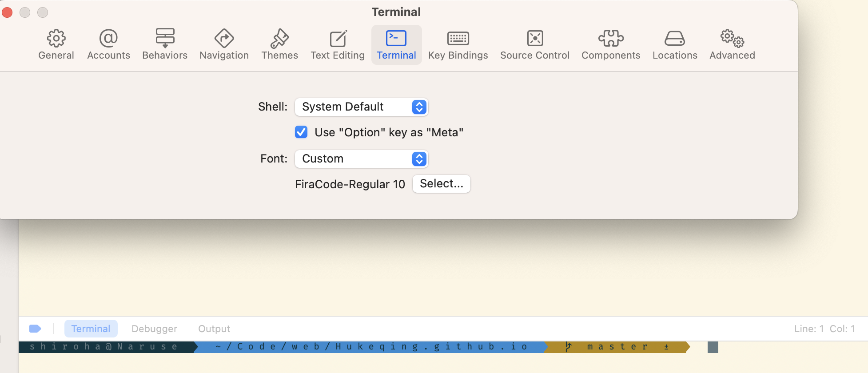Screen dimensions: 868x373
Task: Open the Components preferences pane
Action: (611, 44)
